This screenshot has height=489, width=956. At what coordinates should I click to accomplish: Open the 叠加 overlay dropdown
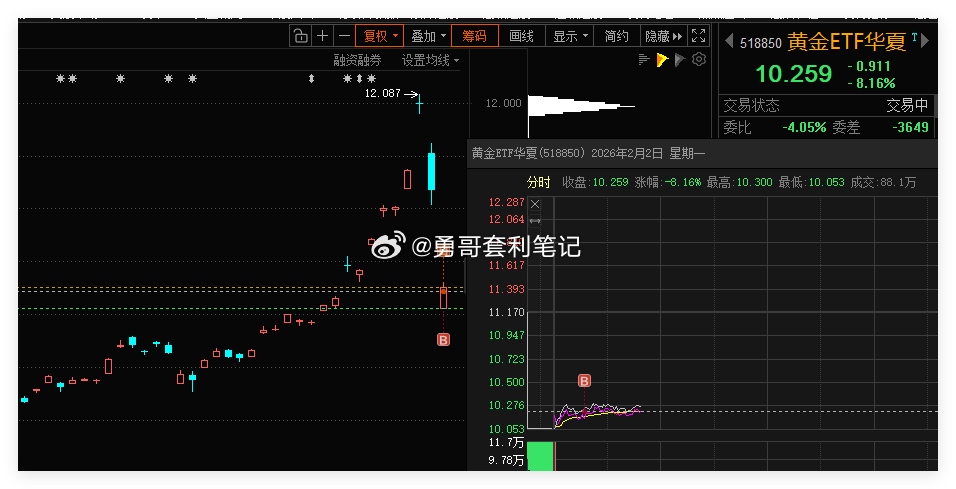[x=427, y=36]
